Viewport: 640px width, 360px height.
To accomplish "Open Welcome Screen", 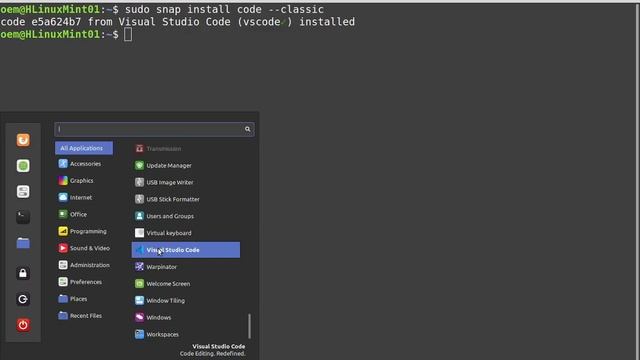I will [186, 284].
